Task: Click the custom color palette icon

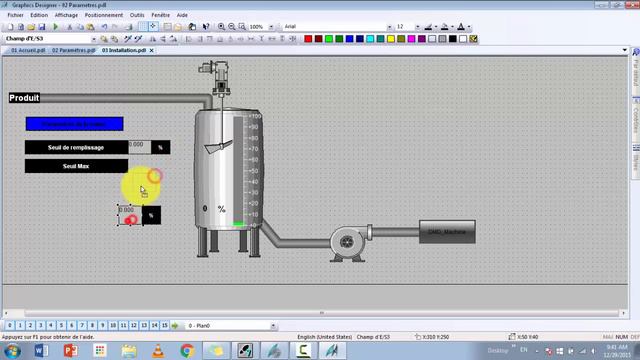Action: pyautogui.click(x=473, y=39)
